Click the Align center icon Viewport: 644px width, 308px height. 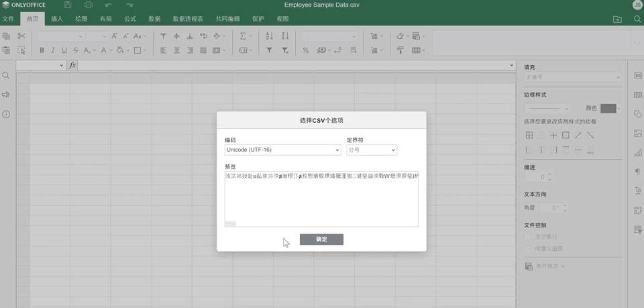pyautogui.click(x=176, y=50)
